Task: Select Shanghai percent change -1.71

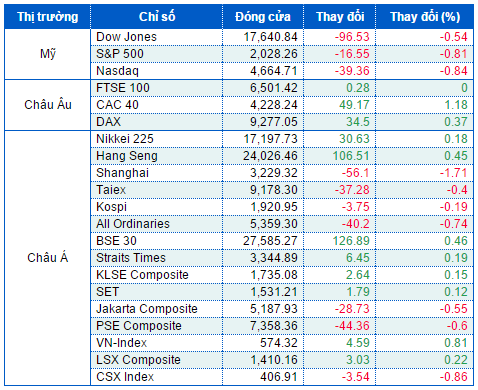Action: [453, 173]
